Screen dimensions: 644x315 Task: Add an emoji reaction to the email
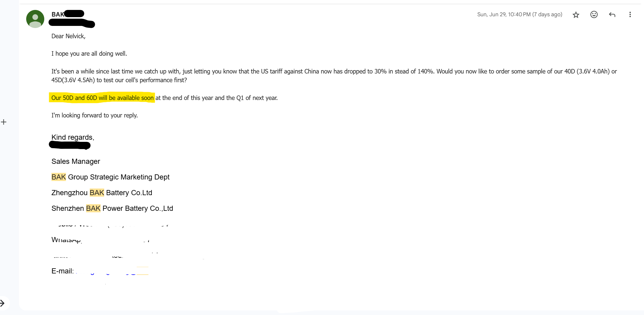tap(594, 14)
